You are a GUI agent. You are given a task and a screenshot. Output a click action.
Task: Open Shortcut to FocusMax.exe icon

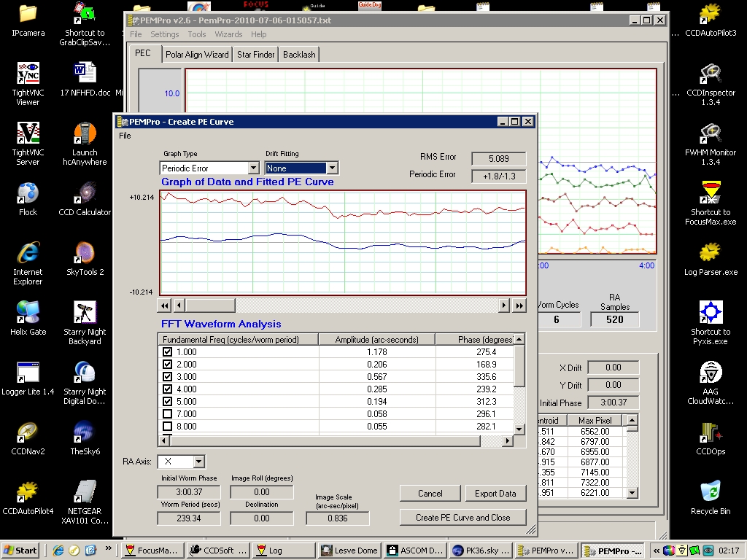click(711, 203)
